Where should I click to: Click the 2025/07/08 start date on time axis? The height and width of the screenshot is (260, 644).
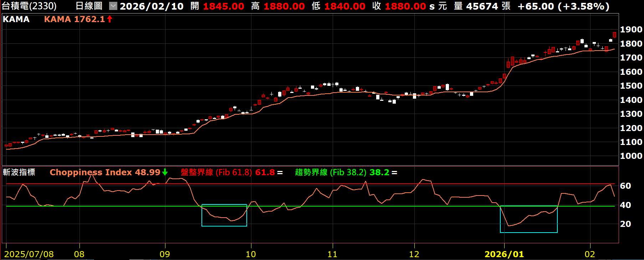point(29,254)
